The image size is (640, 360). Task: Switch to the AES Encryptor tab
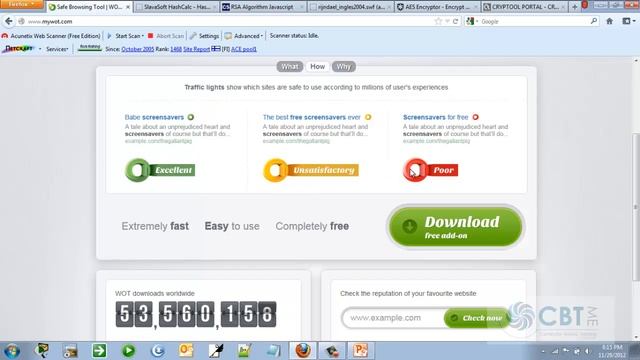click(x=437, y=7)
